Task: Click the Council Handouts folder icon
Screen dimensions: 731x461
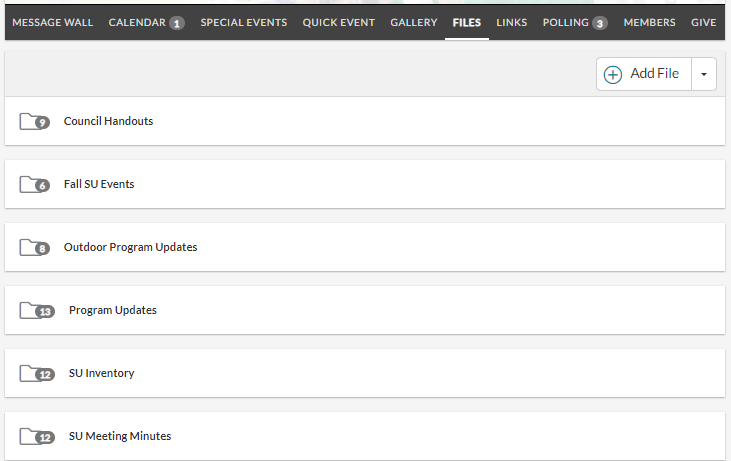Action: pyautogui.click(x=34, y=122)
